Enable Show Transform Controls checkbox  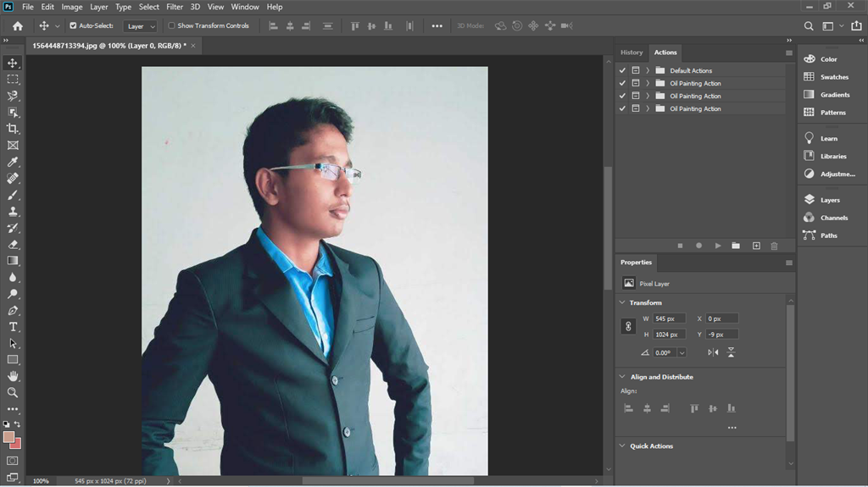(x=171, y=25)
